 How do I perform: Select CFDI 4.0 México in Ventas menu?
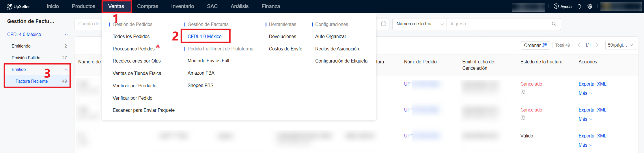click(x=205, y=37)
